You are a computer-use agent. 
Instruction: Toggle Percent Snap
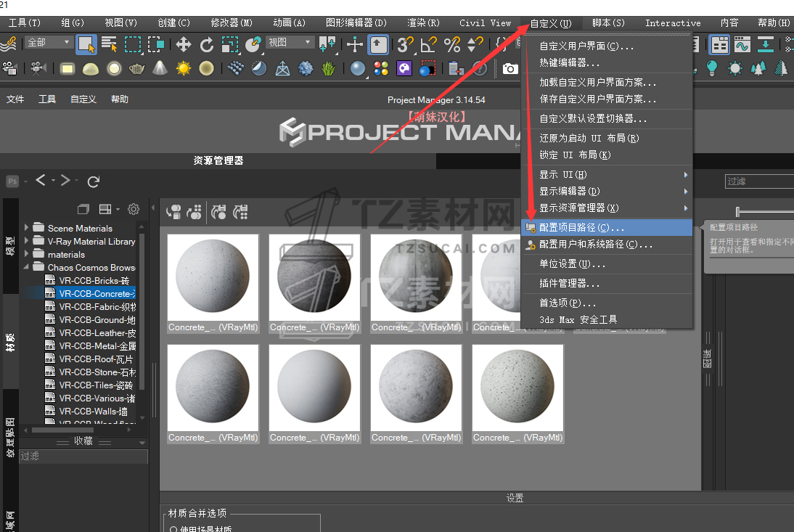(451, 44)
